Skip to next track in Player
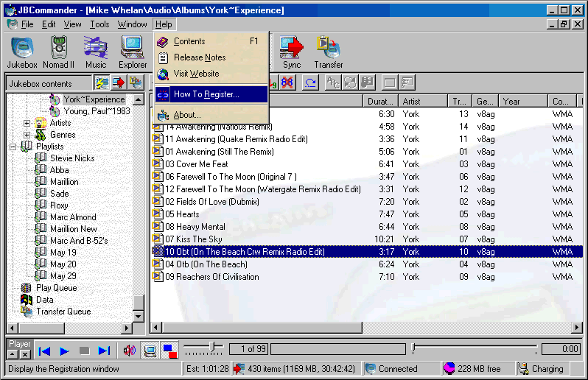The image size is (588, 380). [104, 351]
